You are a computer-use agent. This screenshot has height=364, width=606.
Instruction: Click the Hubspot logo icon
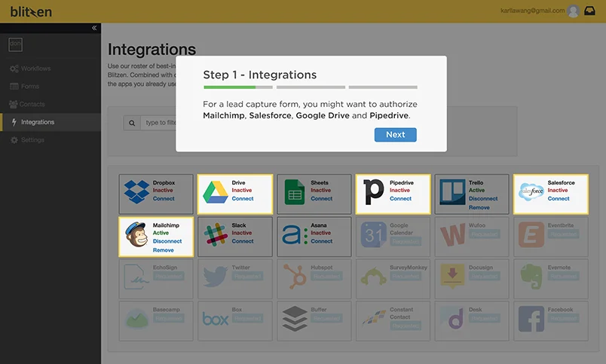pos(295,277)
